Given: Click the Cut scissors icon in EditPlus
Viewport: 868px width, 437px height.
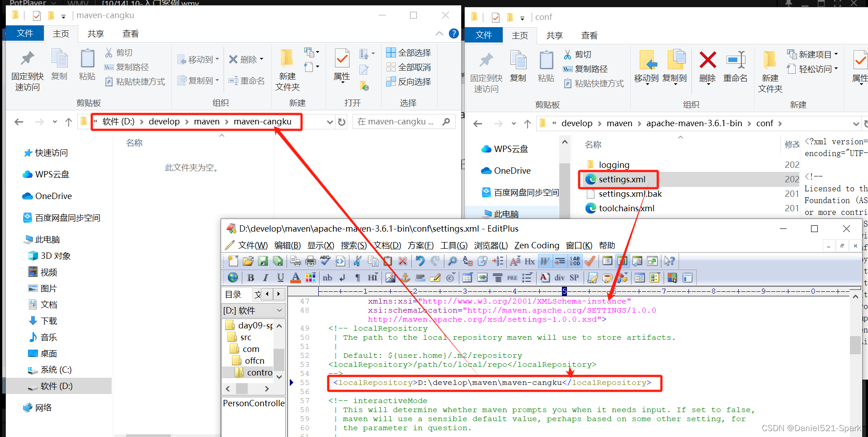Looking at the screenshot, I should (x=357, y=261).
